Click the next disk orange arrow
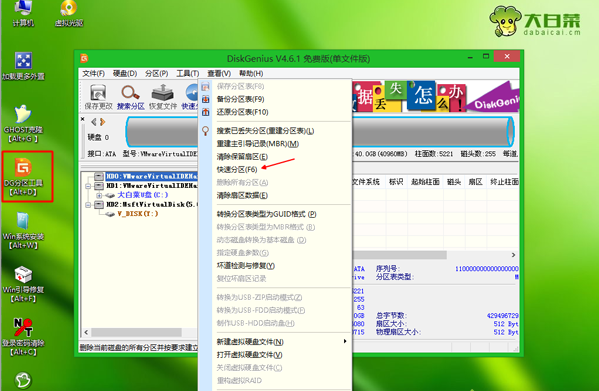599x391 pixels. pyautogui.click(x=102, y=122)
